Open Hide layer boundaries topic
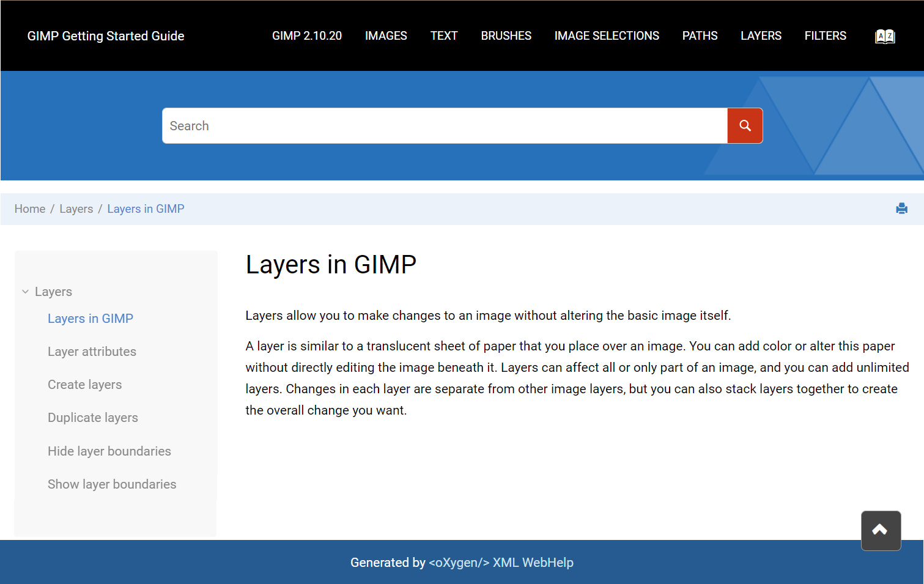The width and height of the screenshot is (924, 584). [109, 451]
